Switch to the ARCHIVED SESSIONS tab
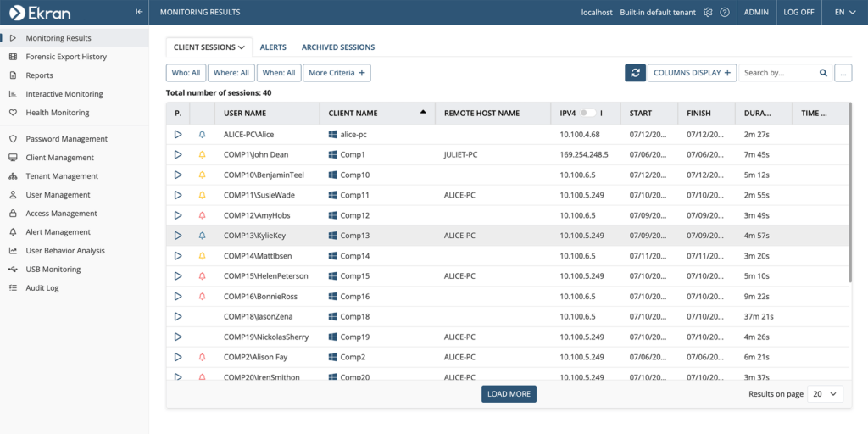The image size is (868, 434). pyautogui.click(x=338, y=47)
